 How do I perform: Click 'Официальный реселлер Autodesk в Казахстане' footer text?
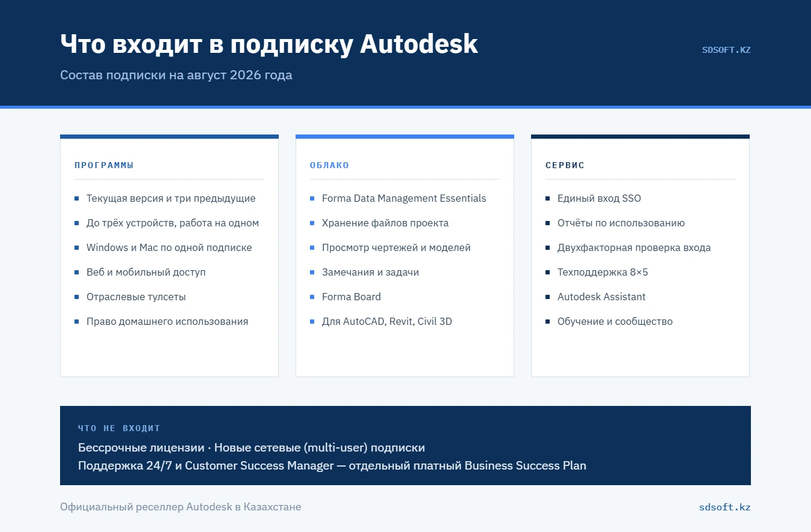point(180,507)
